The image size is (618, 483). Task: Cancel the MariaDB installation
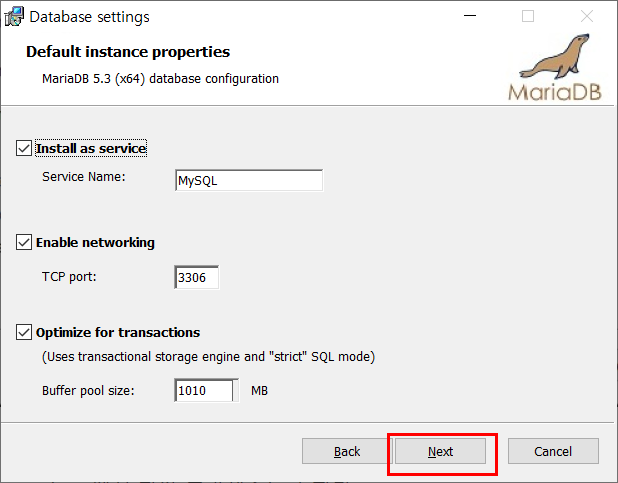tap(553, 451)
